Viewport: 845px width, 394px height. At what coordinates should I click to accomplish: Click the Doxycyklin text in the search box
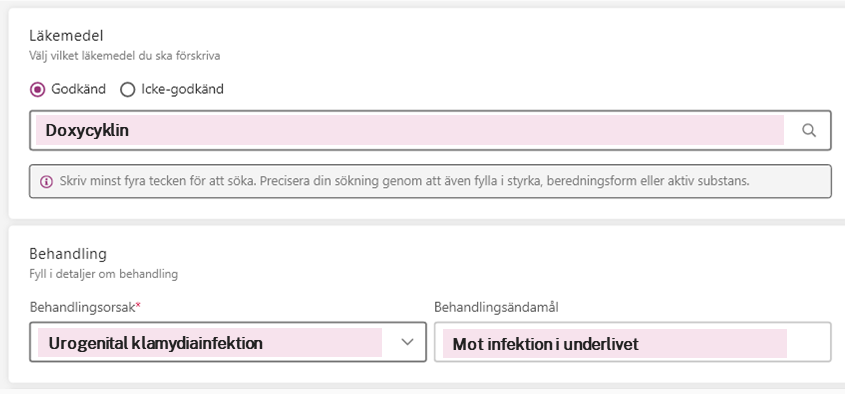click(x=87, y=130)
